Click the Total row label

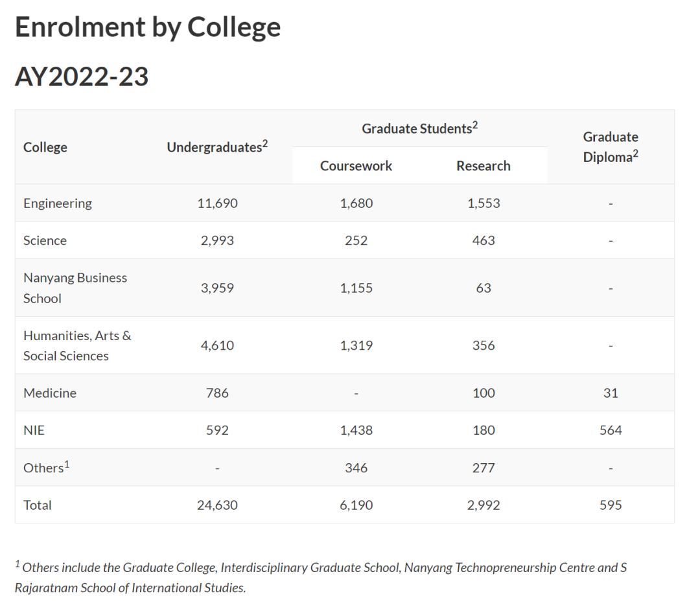click(38, 505)
